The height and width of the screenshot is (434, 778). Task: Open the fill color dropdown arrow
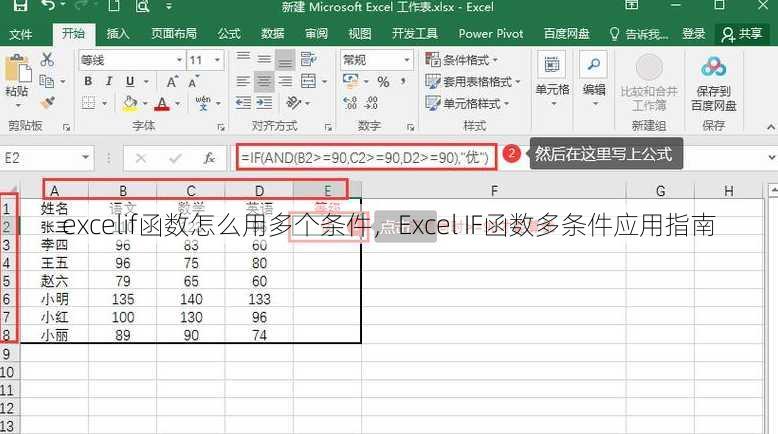click(x=145, y=103)
